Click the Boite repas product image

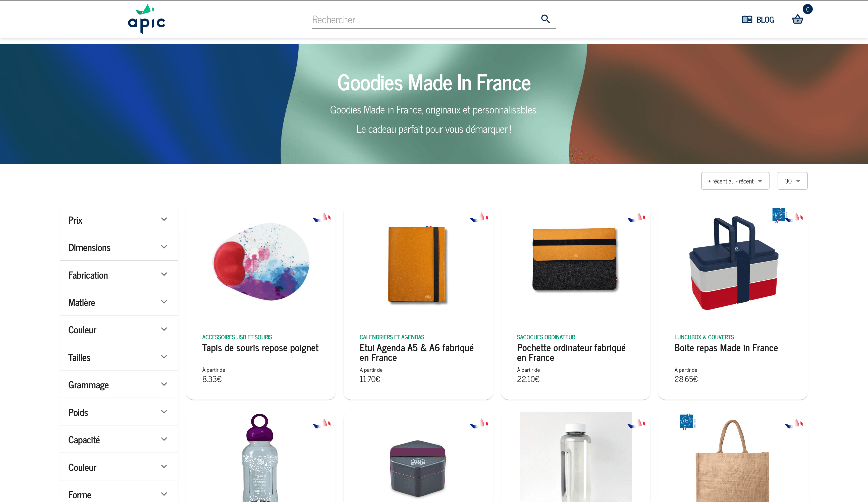pyautogui.click(x=733, y=263)
